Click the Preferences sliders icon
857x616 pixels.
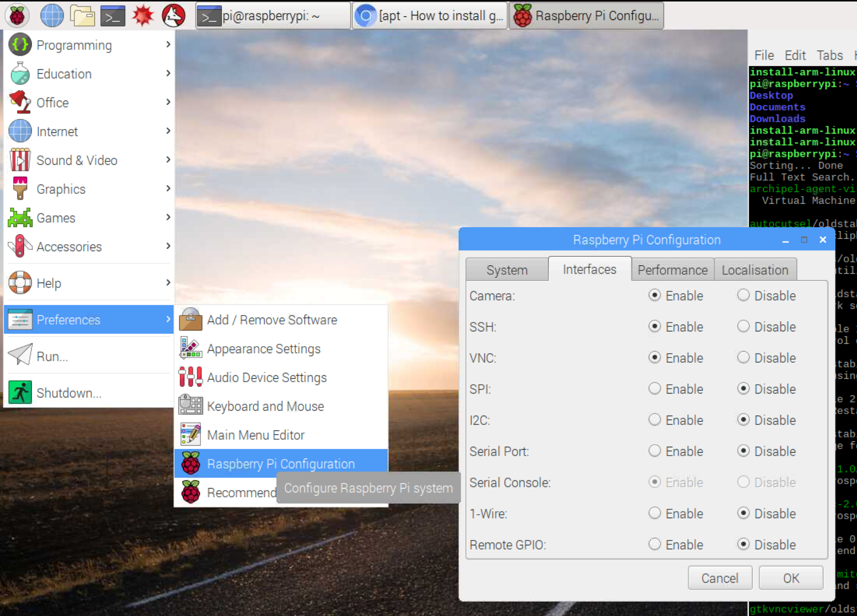pos(20,320)
